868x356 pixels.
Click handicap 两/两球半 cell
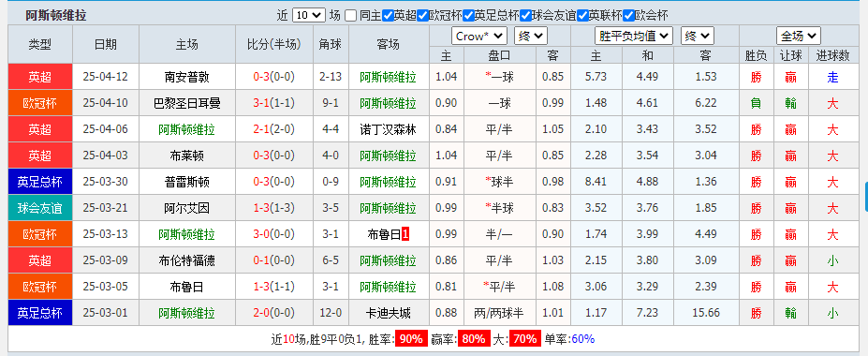pyautogui.click(x=499, y=313)
